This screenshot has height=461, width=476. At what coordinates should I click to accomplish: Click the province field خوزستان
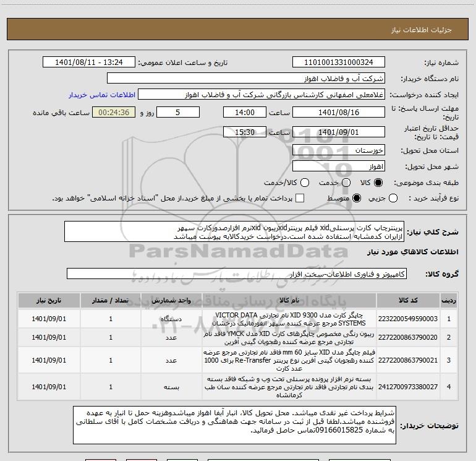pyautogui.click(x=339, y=150)
